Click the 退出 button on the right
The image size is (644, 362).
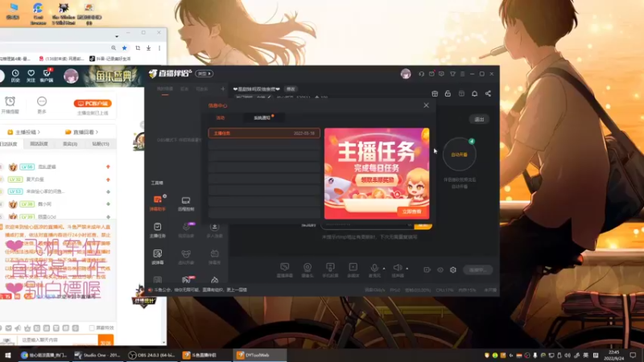(x=479, y=119)
